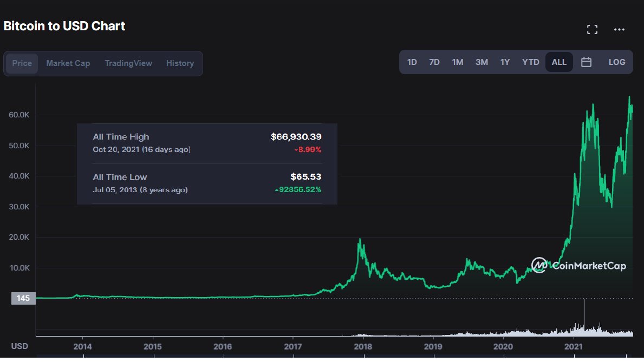Open the calendar date range picker
This screenshot has height=362, width=644.
[586, 62]
